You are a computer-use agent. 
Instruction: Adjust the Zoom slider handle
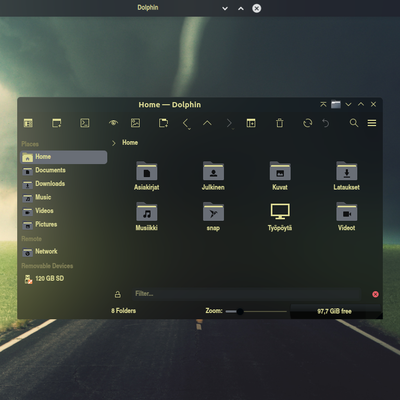240,312
